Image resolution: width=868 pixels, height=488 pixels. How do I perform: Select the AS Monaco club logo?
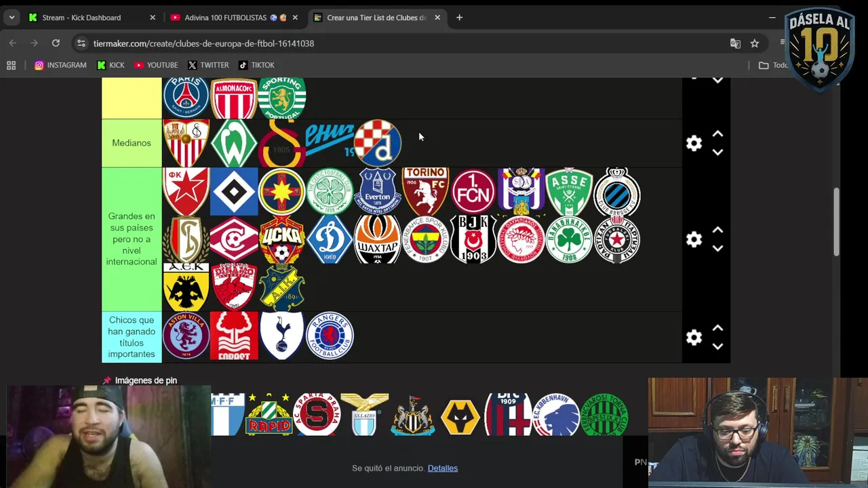point(234,98)
